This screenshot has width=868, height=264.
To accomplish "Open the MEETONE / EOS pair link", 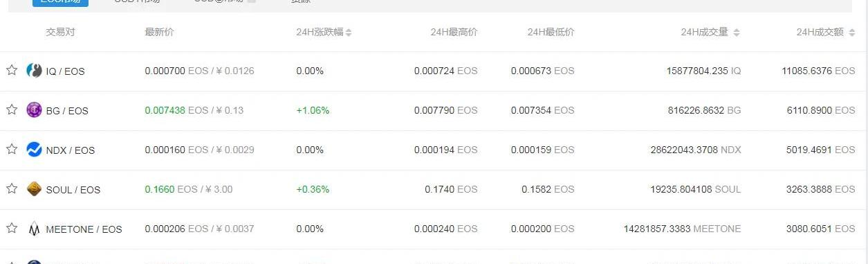I will (x=84, y=229).
